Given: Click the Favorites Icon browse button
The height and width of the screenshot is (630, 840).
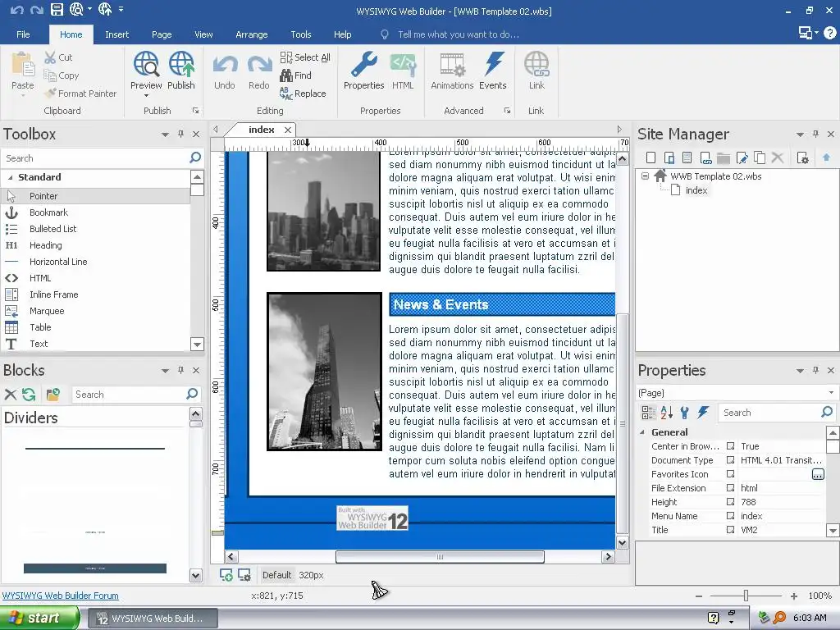Looking at the screenshot, I should click(818, 474).
